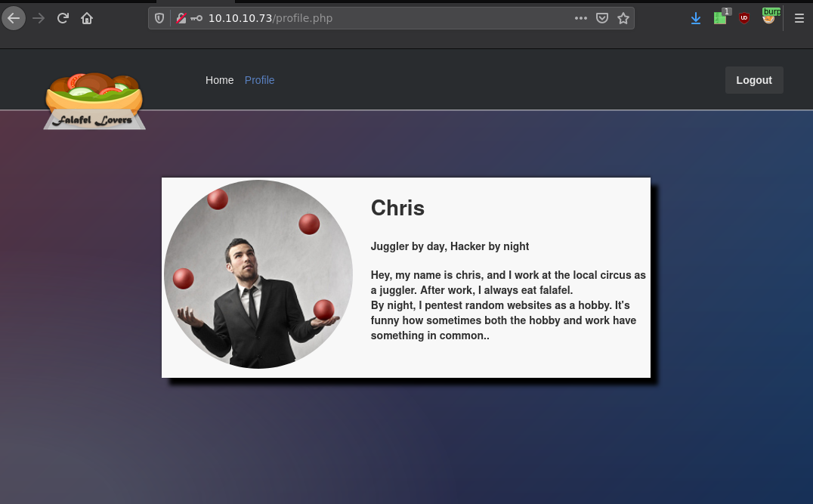Bookmark this page with the star icon
The height and width of the screenshot is (504, 813).
pos(623,19)
